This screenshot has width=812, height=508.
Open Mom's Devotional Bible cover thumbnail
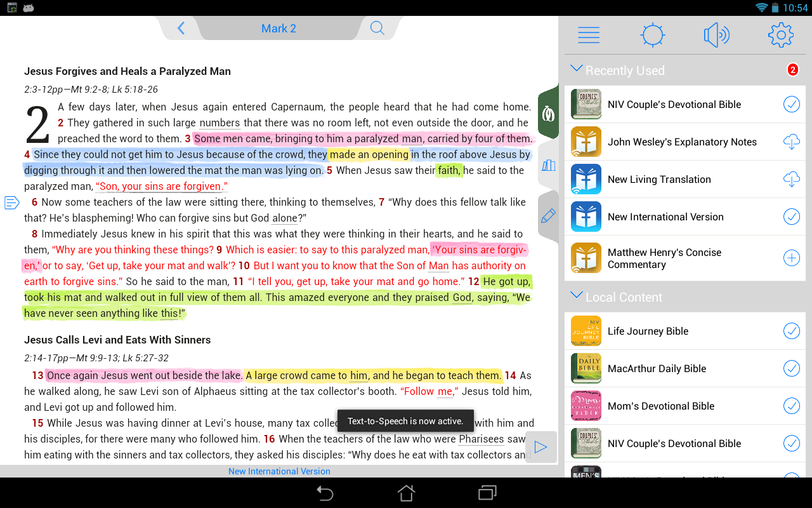click(x=586, y=406)
